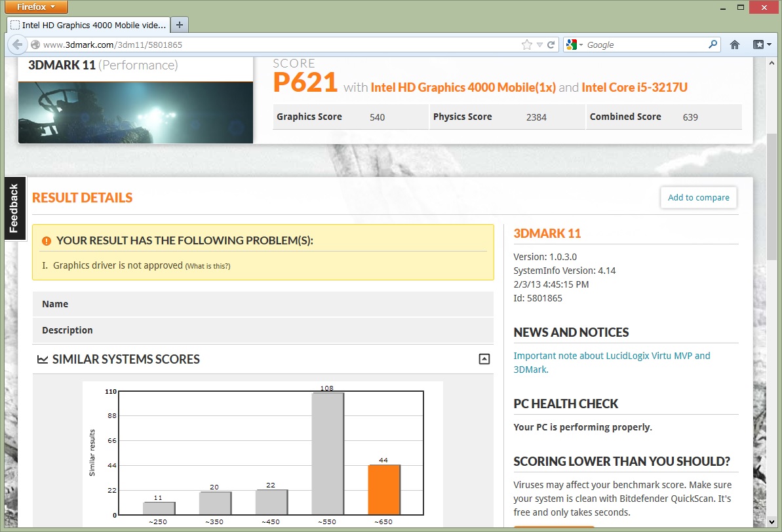The width and height of the screenshot is (782, 532).
Task: Click the '2/3/13 4:45:15 PM' timestamp
Action: tap(551, 285)
